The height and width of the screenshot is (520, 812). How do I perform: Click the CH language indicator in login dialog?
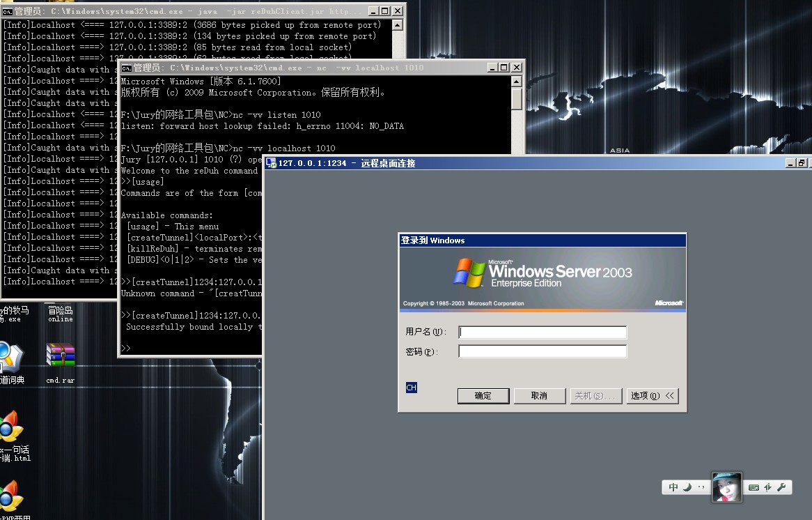(x=411, y=388)
